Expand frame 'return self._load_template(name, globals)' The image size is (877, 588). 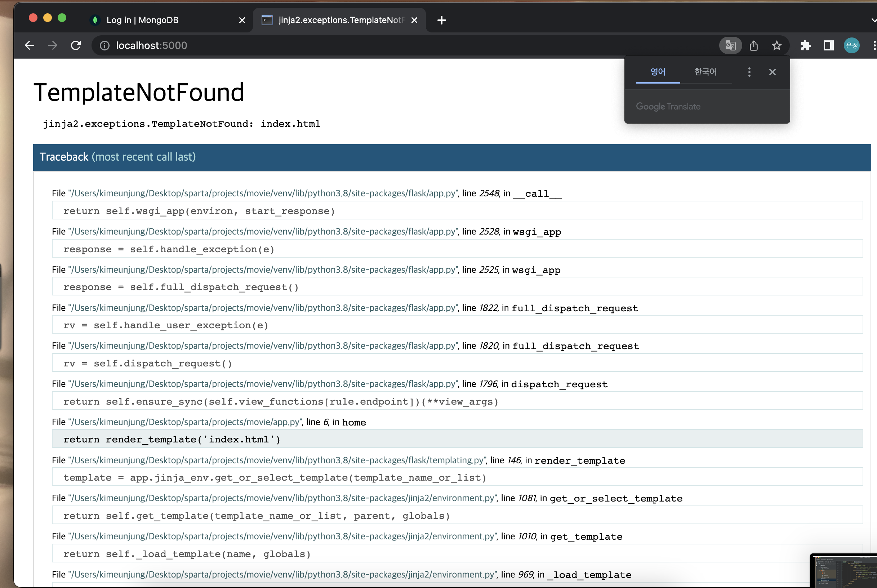tap(457, 554)
